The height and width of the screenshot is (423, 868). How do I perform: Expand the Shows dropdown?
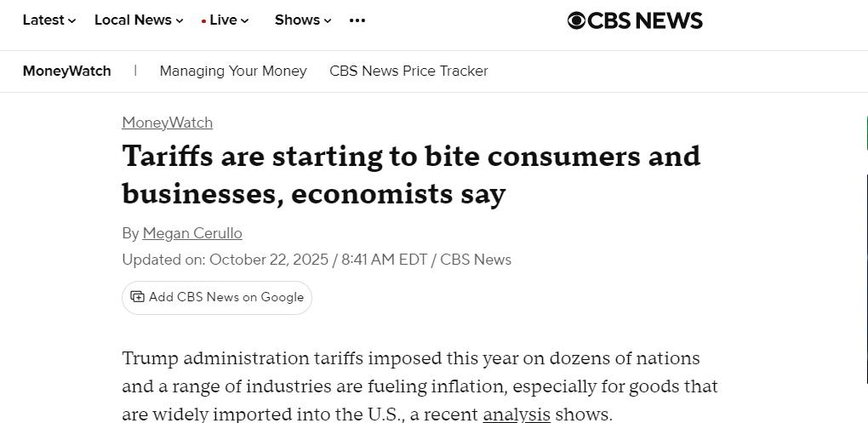302,20
